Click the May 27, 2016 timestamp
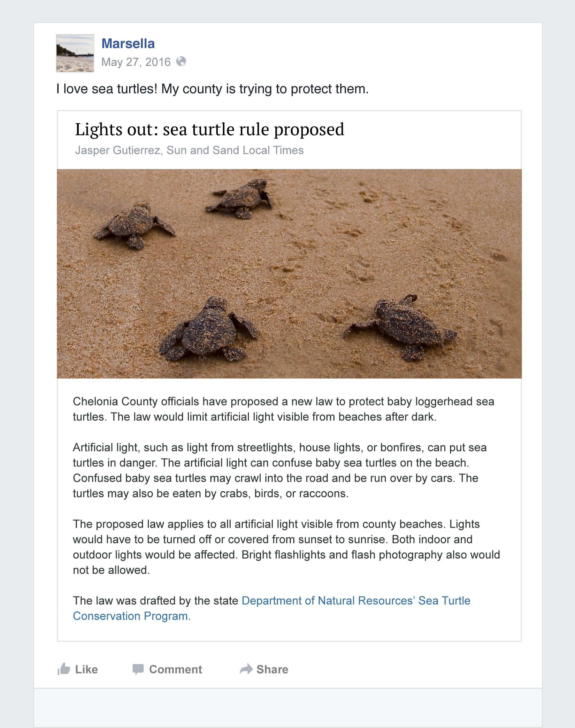 (136, 62)
